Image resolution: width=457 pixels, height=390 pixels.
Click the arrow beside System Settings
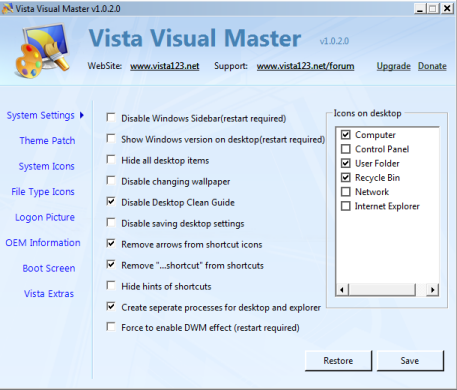tap(82, 115)
